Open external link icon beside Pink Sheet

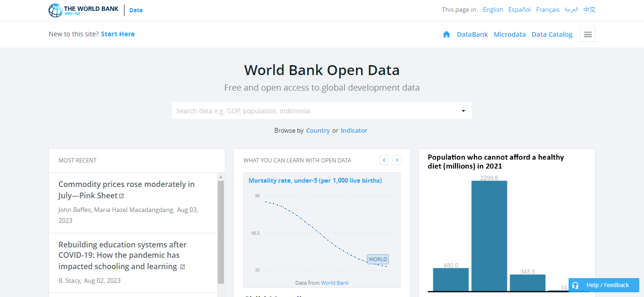pyautogui.click(x=122, y=196)
